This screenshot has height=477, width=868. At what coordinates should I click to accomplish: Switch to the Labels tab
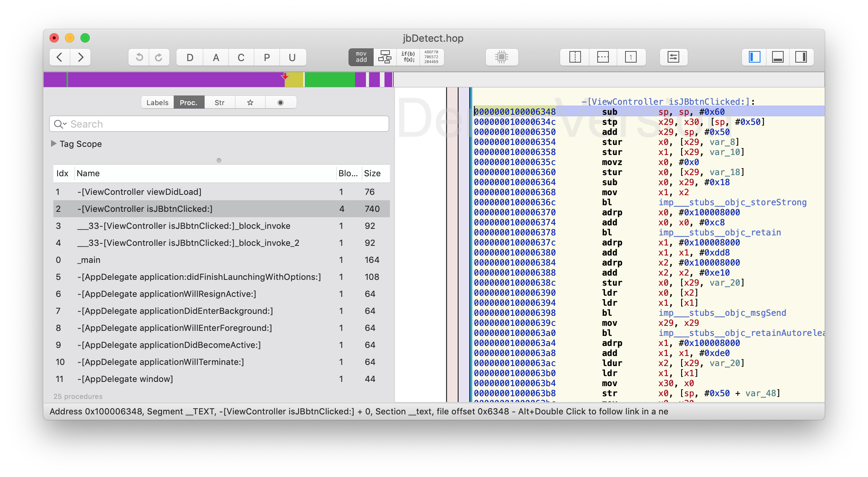(157, 102)
